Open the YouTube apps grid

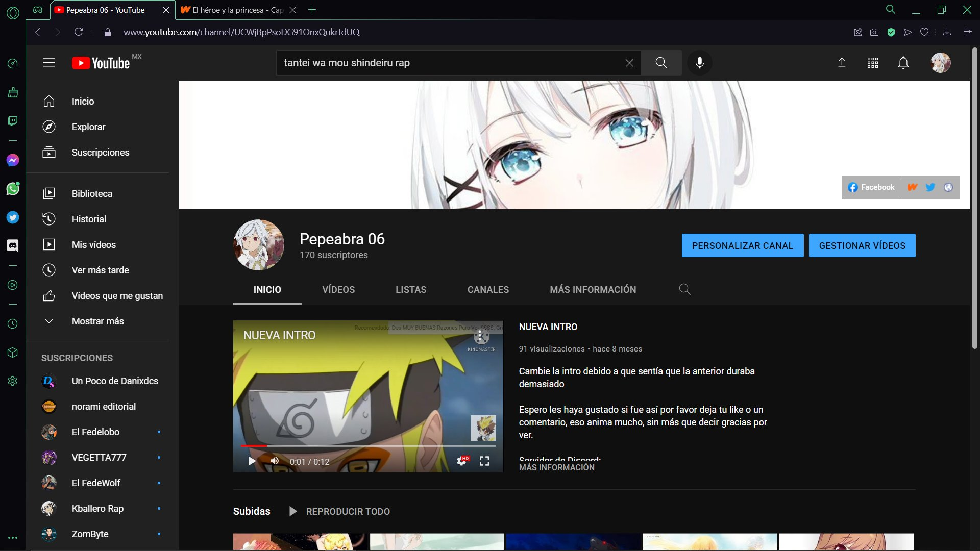(873, 63)
